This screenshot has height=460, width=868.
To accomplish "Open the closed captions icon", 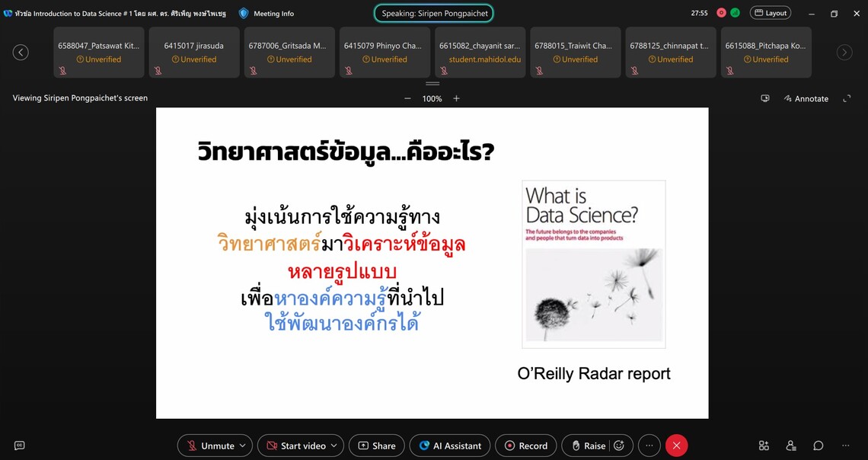I will click(20, 446).
